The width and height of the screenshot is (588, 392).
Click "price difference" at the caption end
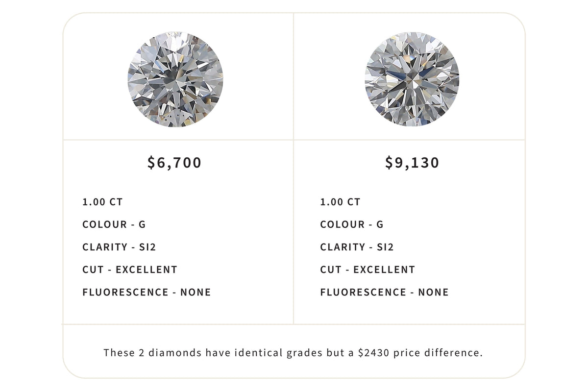(443, 353)
